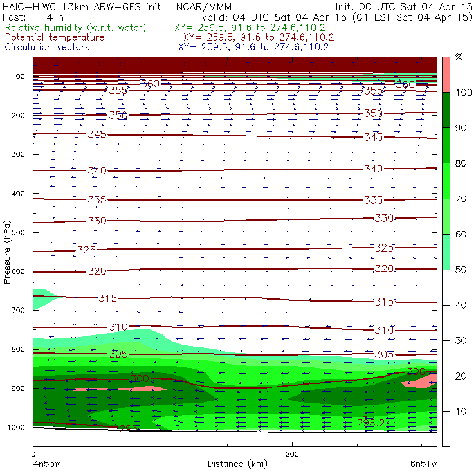Click the pink above-100% colorbar segment
This screenshot has height=476, width=476.
coord(446,75)
